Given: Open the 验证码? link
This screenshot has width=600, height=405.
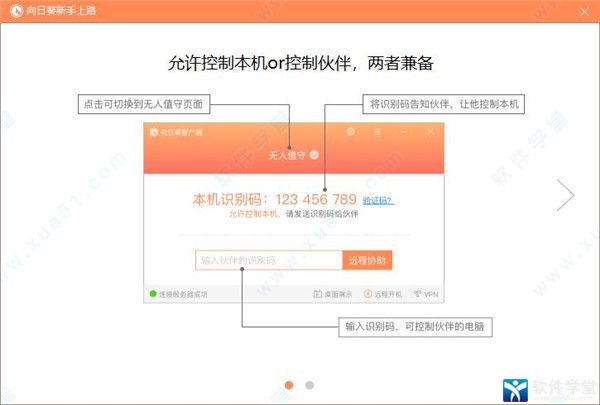Looking at the screenshot, I should coord(378,200).
